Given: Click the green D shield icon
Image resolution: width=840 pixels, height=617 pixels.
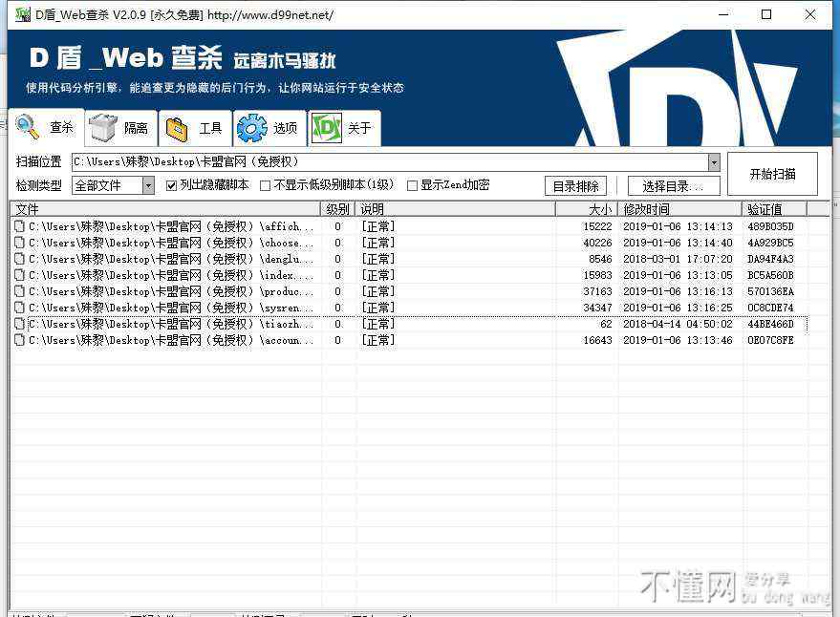Looking at the screenshot, I should (327, 128).
